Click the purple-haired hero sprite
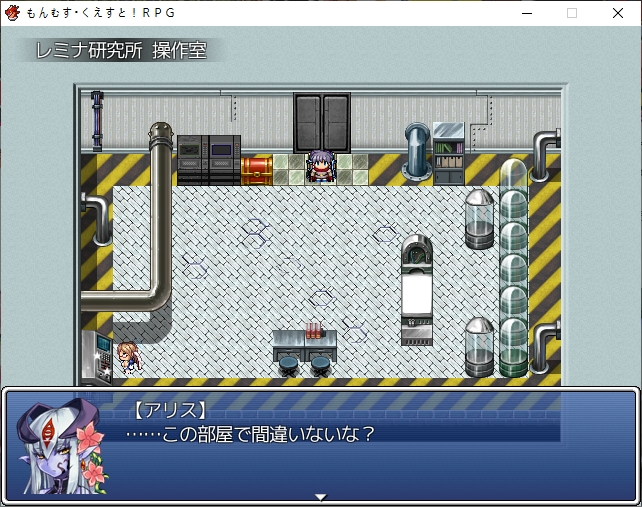 coord(321,167)
